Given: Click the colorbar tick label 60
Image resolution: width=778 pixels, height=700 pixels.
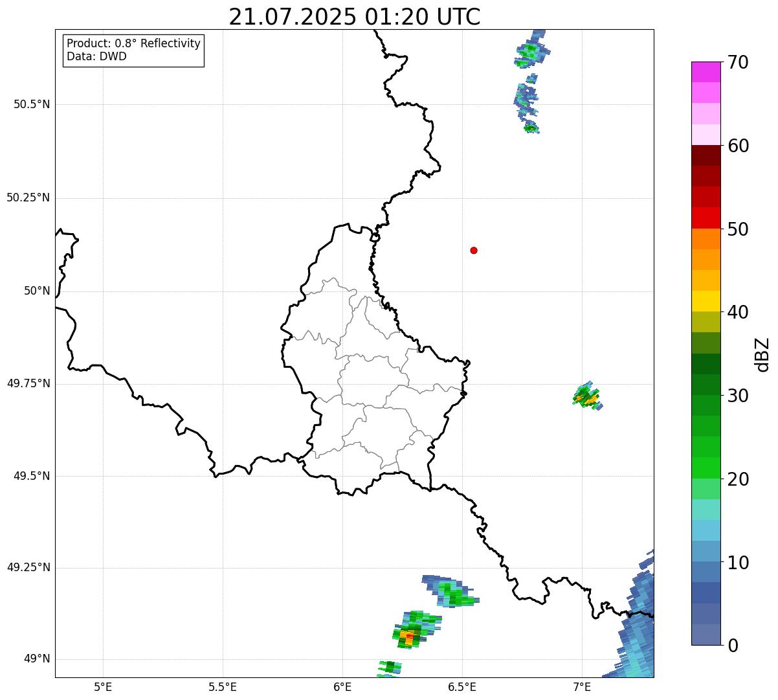Looking at the screenshot, I should (737, 146).
